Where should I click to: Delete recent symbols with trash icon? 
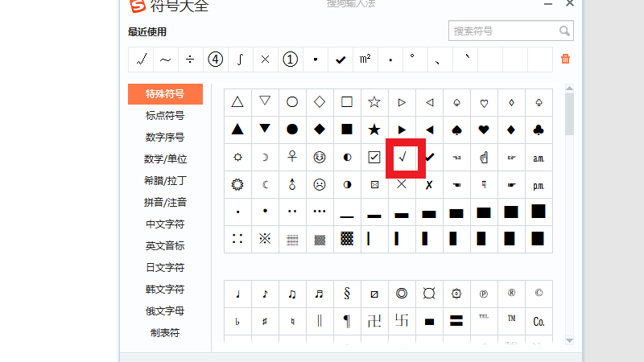point(566,60)
